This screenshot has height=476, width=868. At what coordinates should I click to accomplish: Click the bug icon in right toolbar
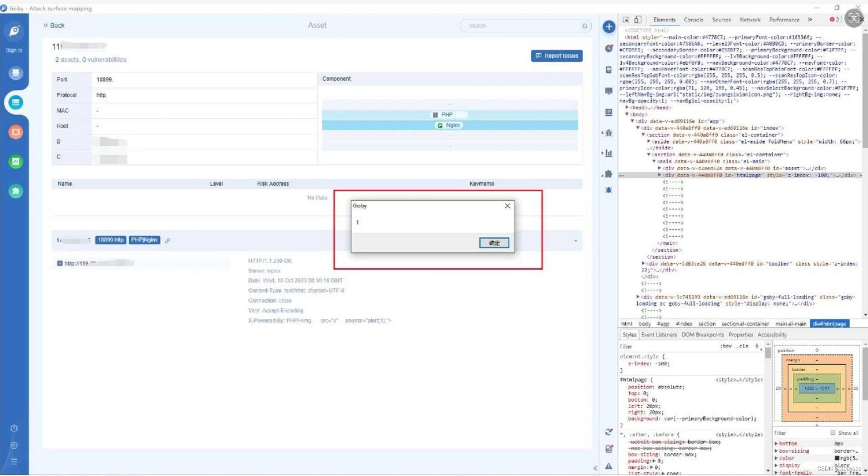[609, 133]
